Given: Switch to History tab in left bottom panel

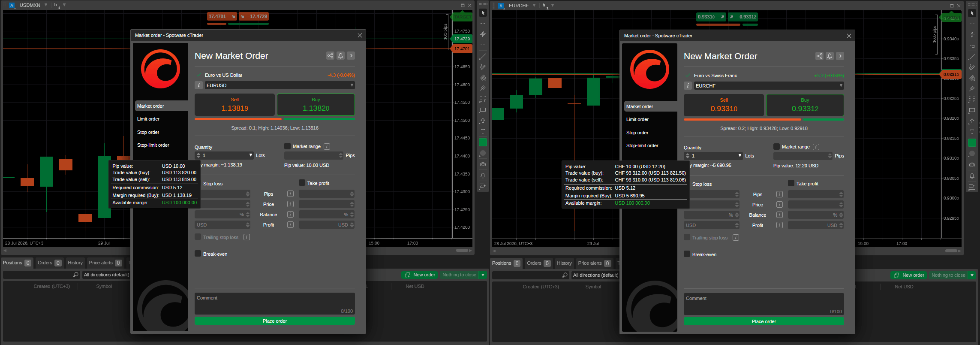Looking at the screenshot, I should click(75, 263).
